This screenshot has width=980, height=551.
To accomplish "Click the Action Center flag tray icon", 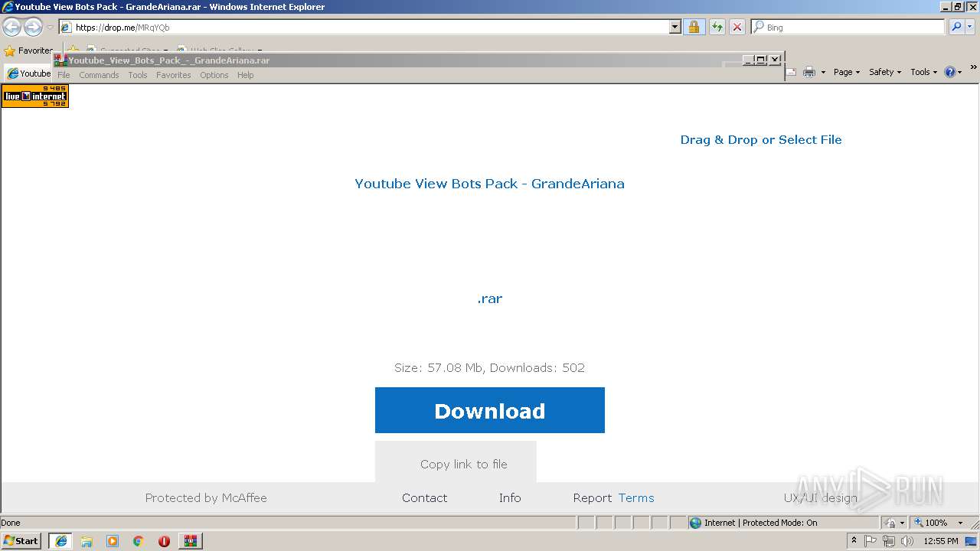I will click(x=871, y=541).
